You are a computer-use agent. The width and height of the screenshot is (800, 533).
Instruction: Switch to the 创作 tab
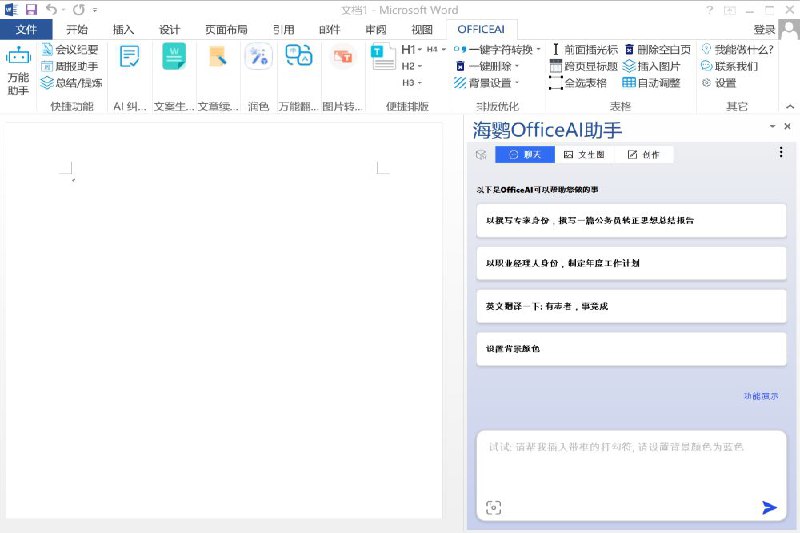pos(643,155)
